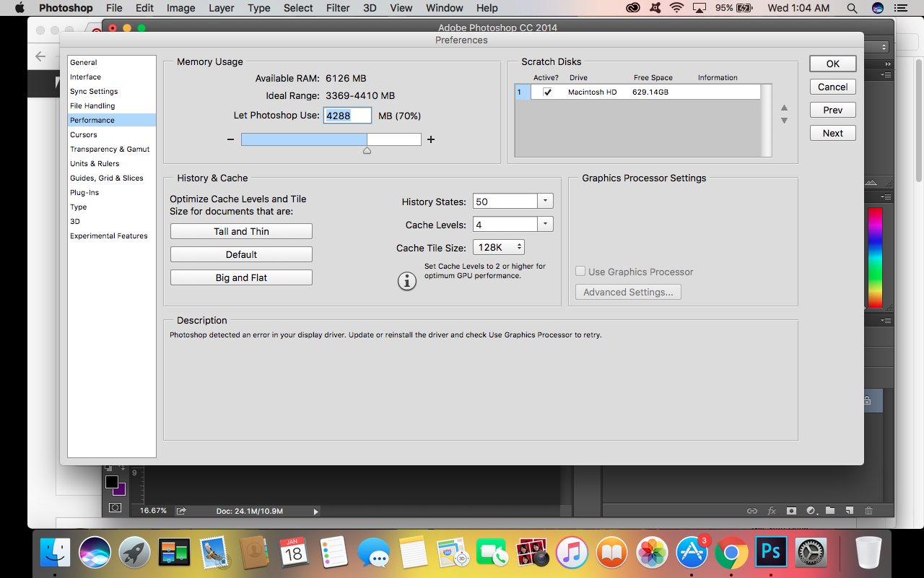Click the info icon beside cache levels note
This screenshot has height=578, width=924.
click(x=407, y=281)
